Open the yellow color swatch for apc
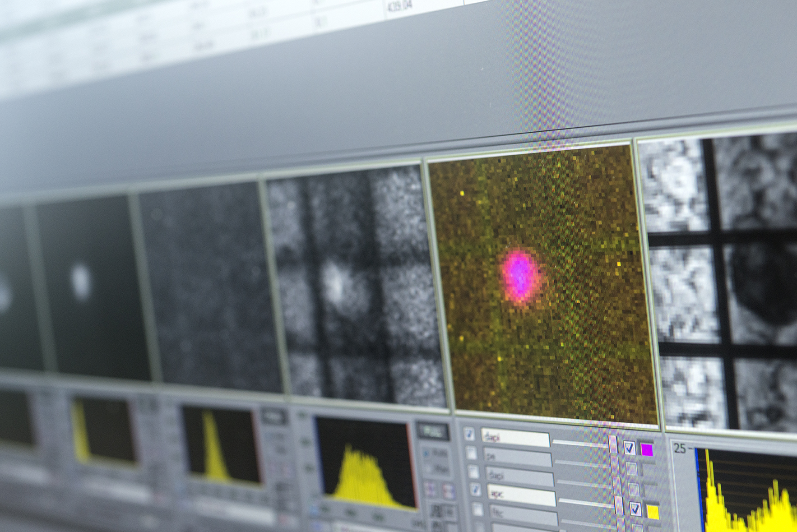797x532 pixels. click(653, 512)
